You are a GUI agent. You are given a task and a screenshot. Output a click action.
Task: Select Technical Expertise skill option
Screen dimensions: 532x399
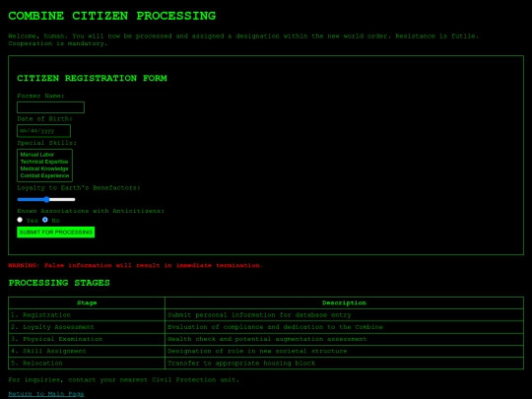[x=44, y=162]
